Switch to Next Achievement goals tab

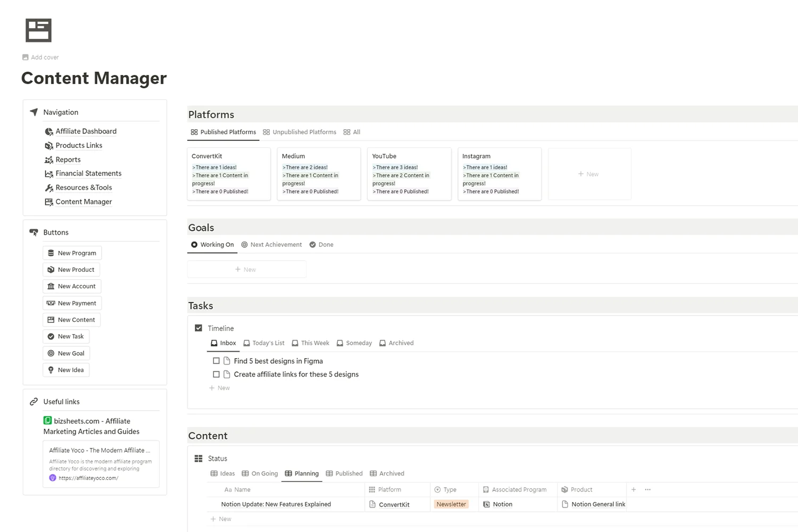pos(271,245)
